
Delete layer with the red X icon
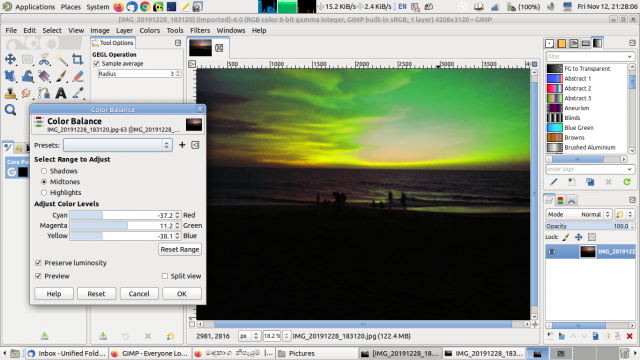pyautogui.click(x=629, y=336)
